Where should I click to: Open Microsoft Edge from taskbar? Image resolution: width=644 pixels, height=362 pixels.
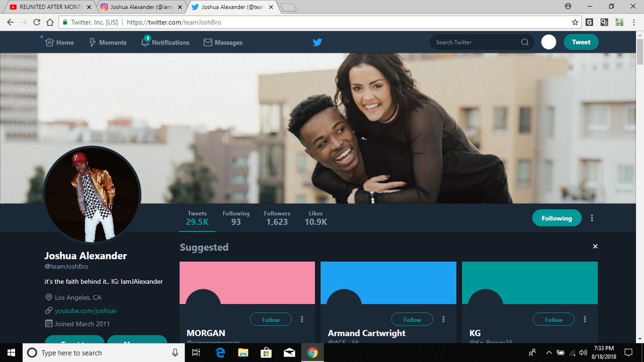tap(219, 353)
